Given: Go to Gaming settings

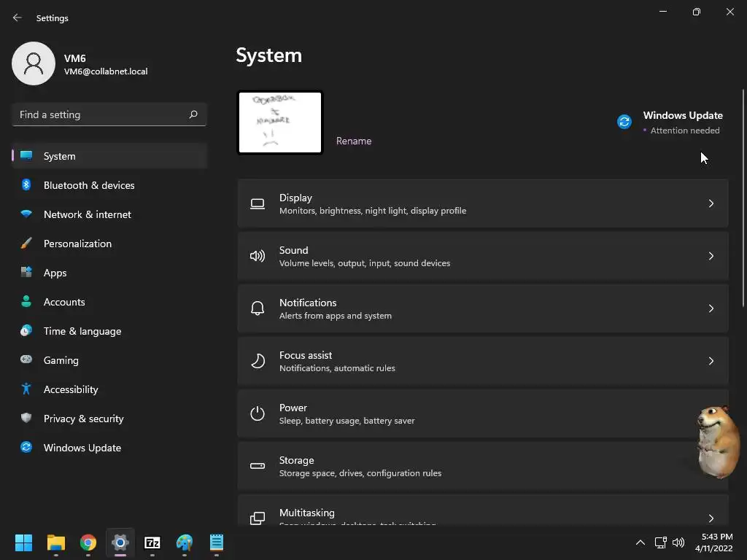Looking at the screenshot, I should pyautogui.click(x=109, y=360).
